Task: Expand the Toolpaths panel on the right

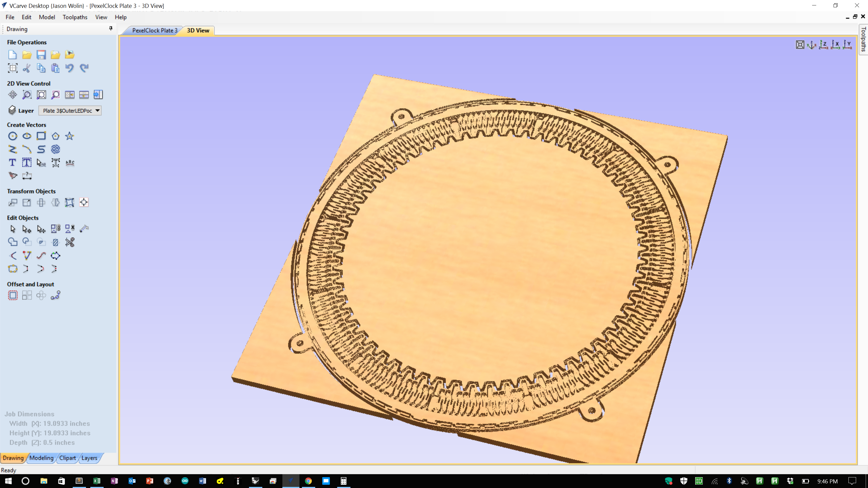Action: 863,39
